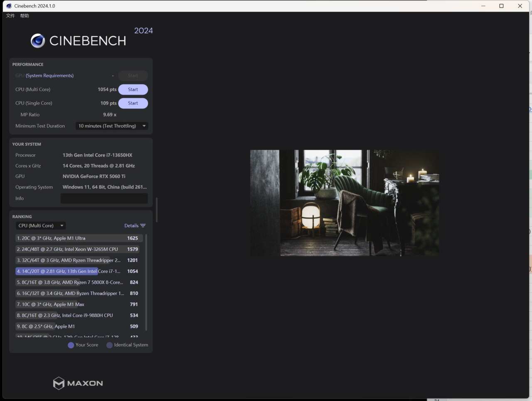Screen dimensions: 532x401
Task: Click the 9.69 x MP Ratio value
Action: tap(110, 115)
